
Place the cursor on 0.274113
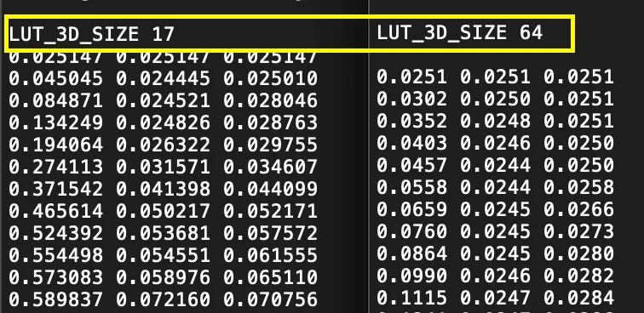tap(56, 167)
